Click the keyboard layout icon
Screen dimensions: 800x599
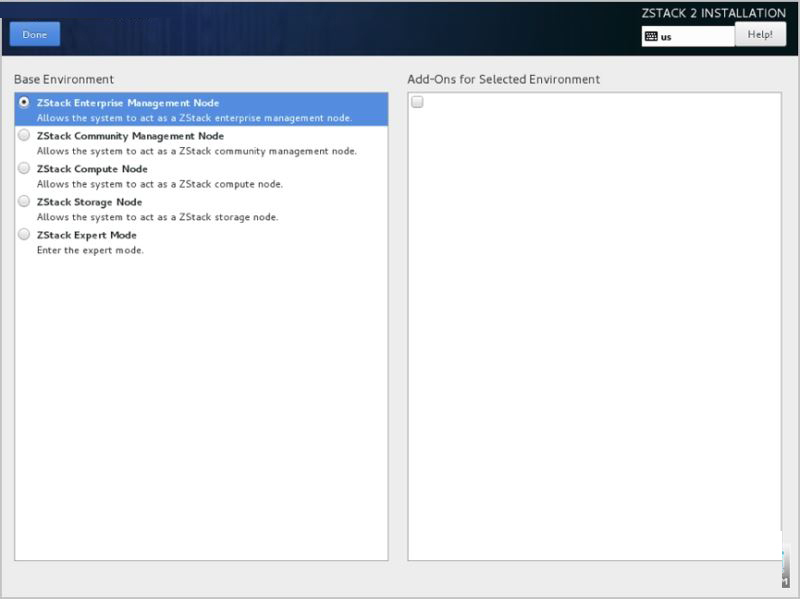(651, 36)
